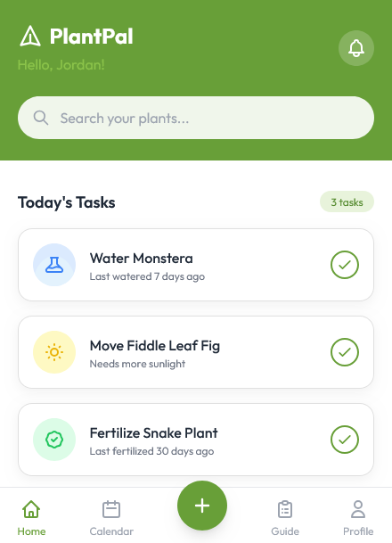Mark Water Monstera task as complete
Image resolution: width=392 pixels, height=543 pixels.
point(345,265)
